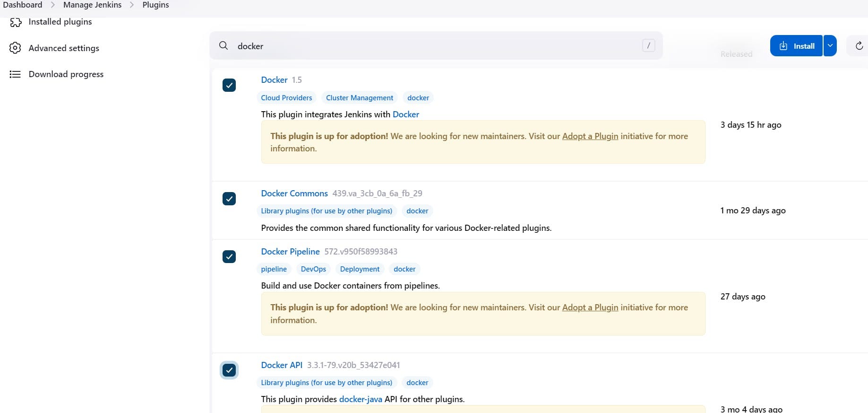
Task: Go to Manage Jenkins breadcrumb
Action: point(92,5)
